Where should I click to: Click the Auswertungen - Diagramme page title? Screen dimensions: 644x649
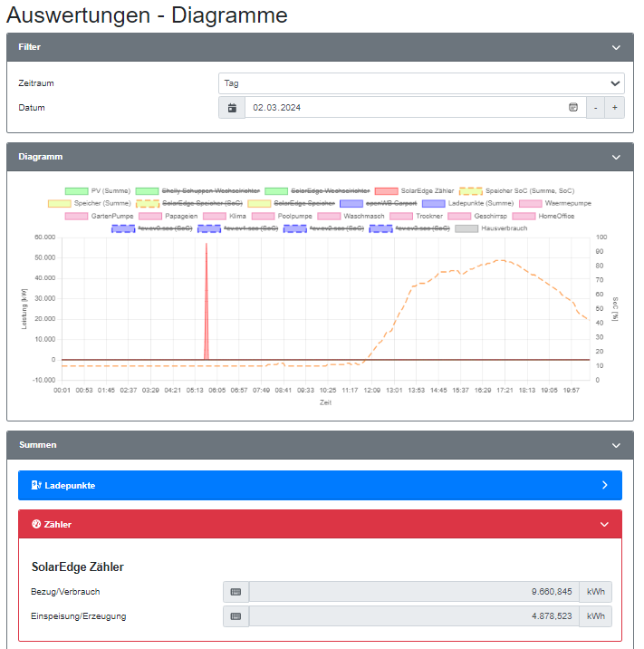pyautogui.click(x=147, y=15)
